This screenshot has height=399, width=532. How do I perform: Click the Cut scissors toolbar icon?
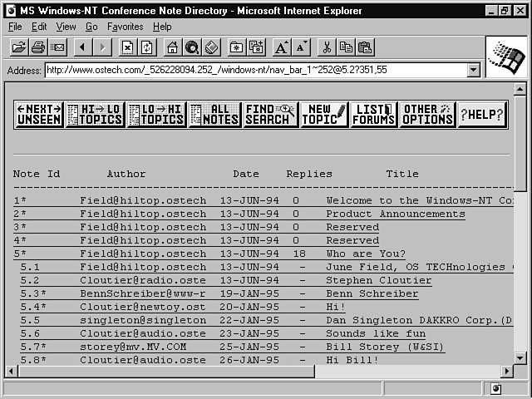click(x=327, y=47)
